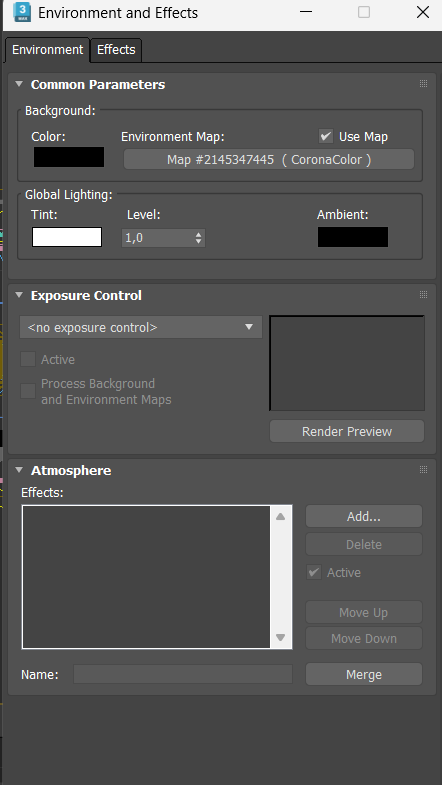
Task: Open the CoronaColor environment map button
Action: 269,160
